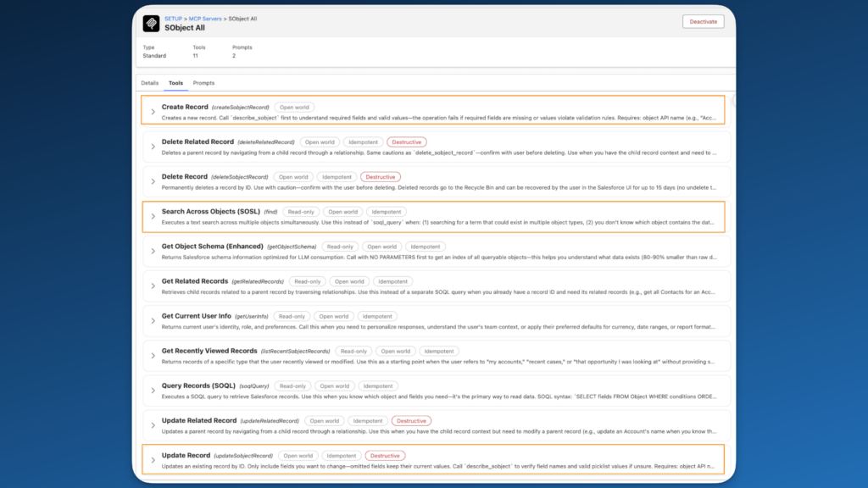The height and width of the screenshot is (488, 868).
Task: Expand the Get Recently Viewed Records row
Action: pos(153,356)
